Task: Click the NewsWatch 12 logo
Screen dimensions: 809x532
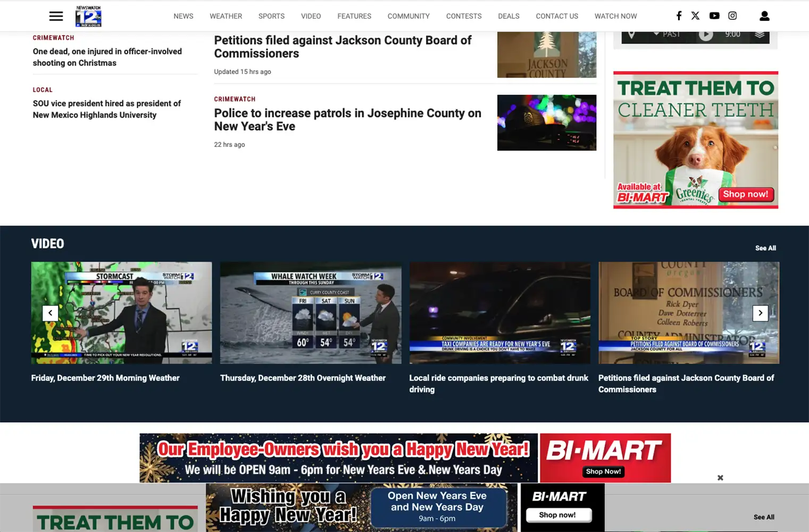Action: click(x=88, y=16)
